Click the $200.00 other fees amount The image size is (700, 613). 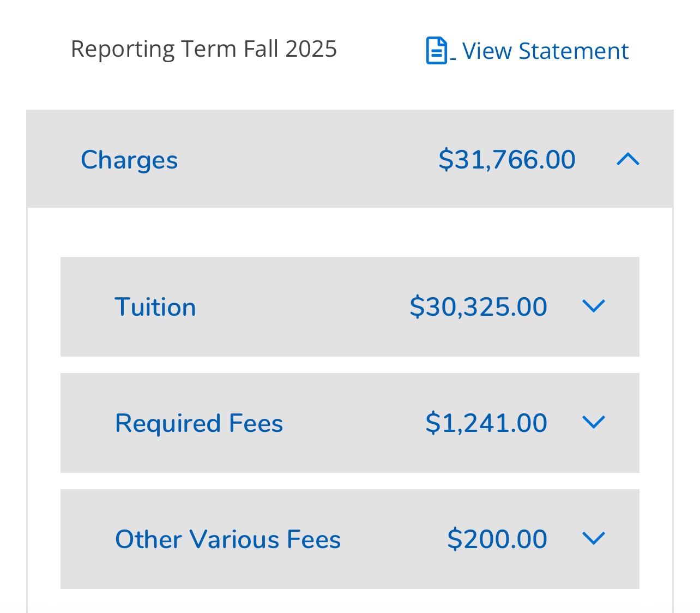tap(497, 539)
